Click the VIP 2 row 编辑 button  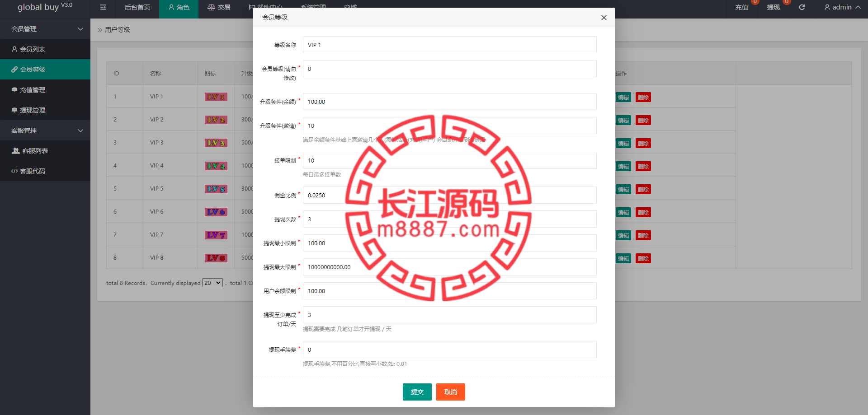tap(623, 120)
